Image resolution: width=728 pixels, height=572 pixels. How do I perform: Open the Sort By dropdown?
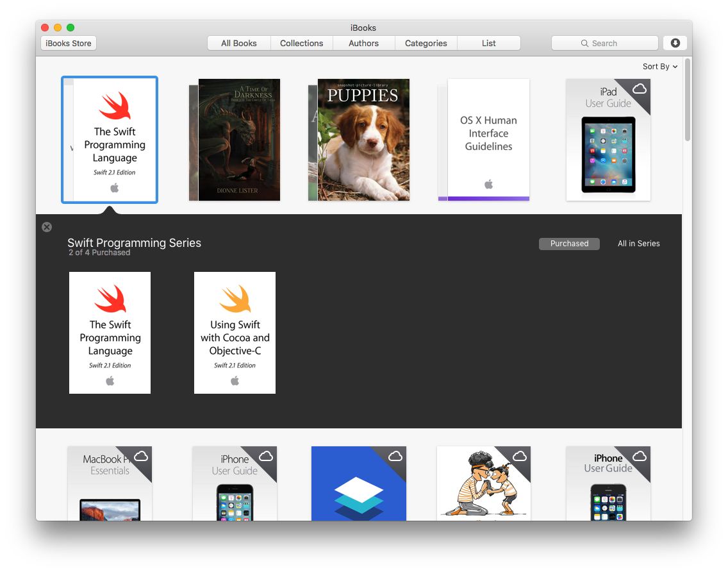660,67
